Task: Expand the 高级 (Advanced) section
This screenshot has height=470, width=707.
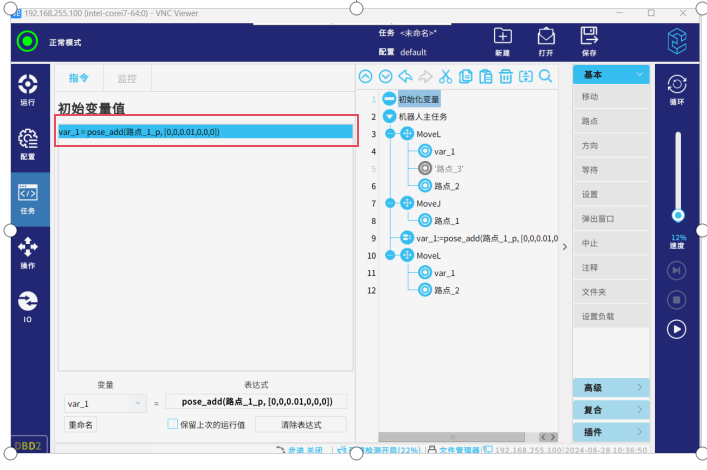Action: (611, 387)
